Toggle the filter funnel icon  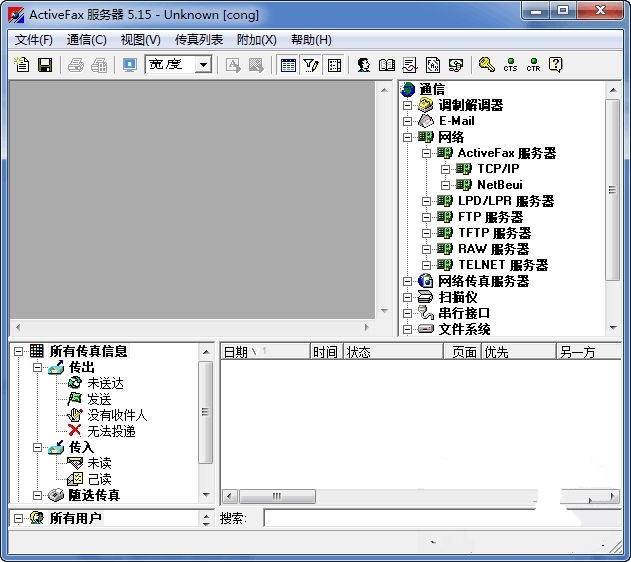(311, 65)
